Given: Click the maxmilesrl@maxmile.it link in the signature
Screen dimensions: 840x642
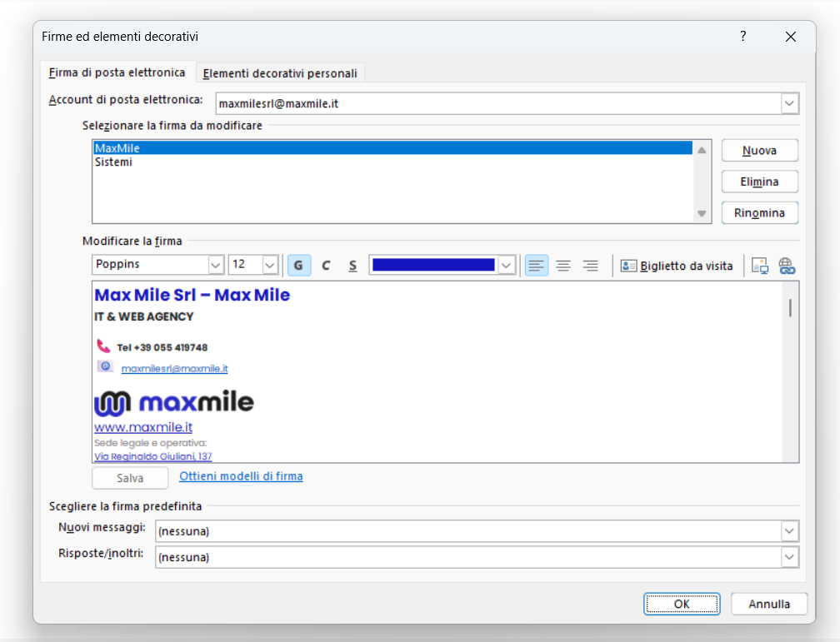Looking at the screenshot, I should (175, 368).
